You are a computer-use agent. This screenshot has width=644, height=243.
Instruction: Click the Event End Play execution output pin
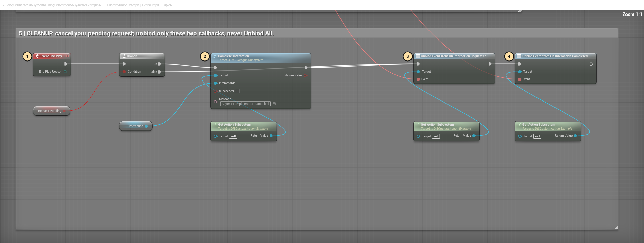[x=66, y=64]
